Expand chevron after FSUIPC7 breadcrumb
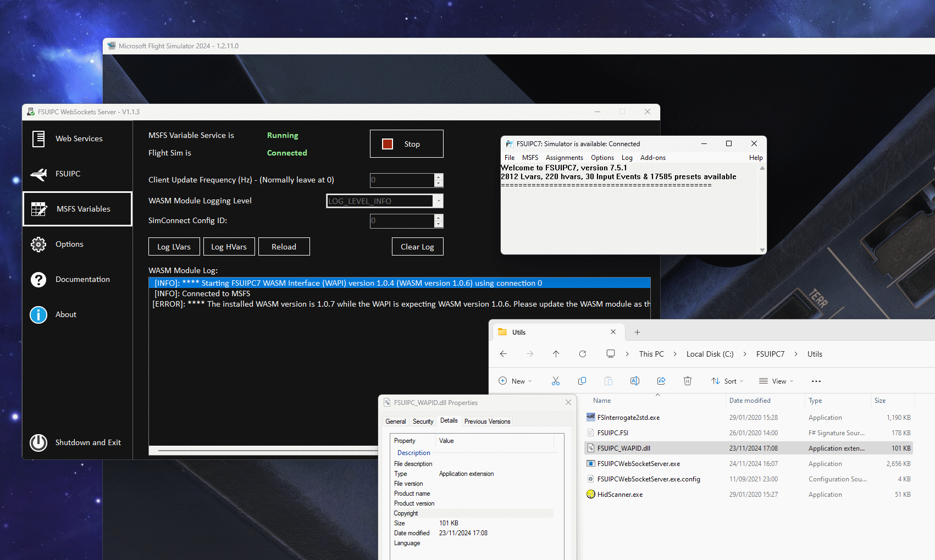This screenshot has width=935, height=560. pyautogui.click(x=796, y=354)
